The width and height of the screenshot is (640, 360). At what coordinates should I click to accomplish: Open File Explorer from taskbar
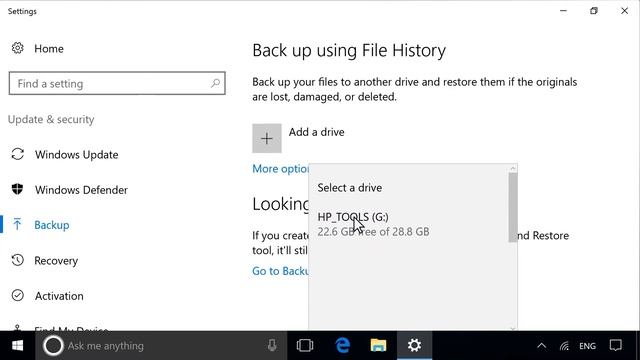coord(378,346)
